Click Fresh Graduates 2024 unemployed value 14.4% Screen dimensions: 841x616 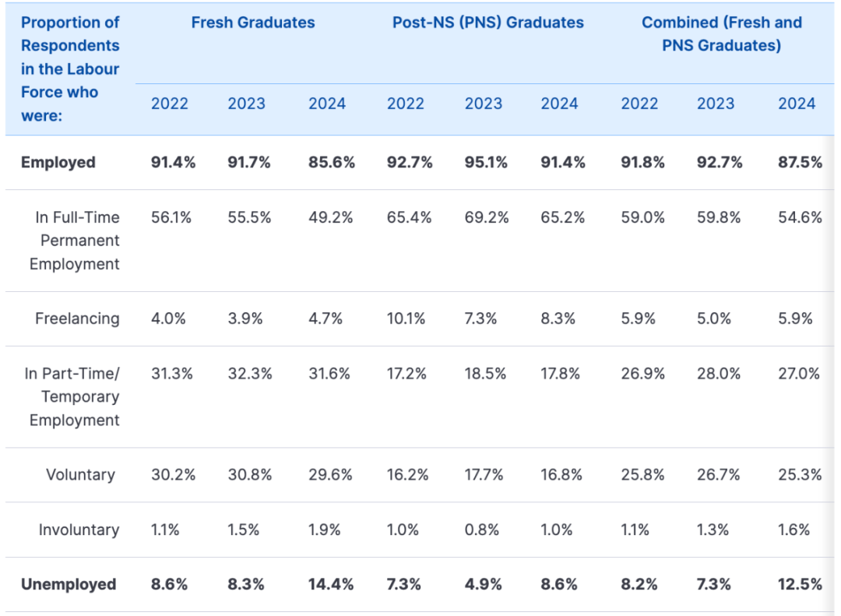[x=331, y=584]
